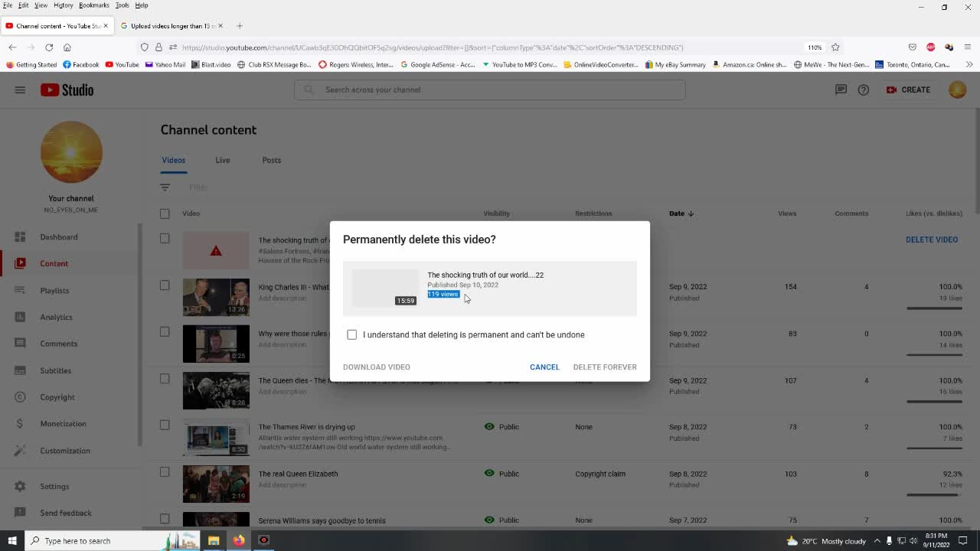The width and height of the screenshot is (980, 551).
Task: Click the Settings gear icon
Action: coord(20,486)
